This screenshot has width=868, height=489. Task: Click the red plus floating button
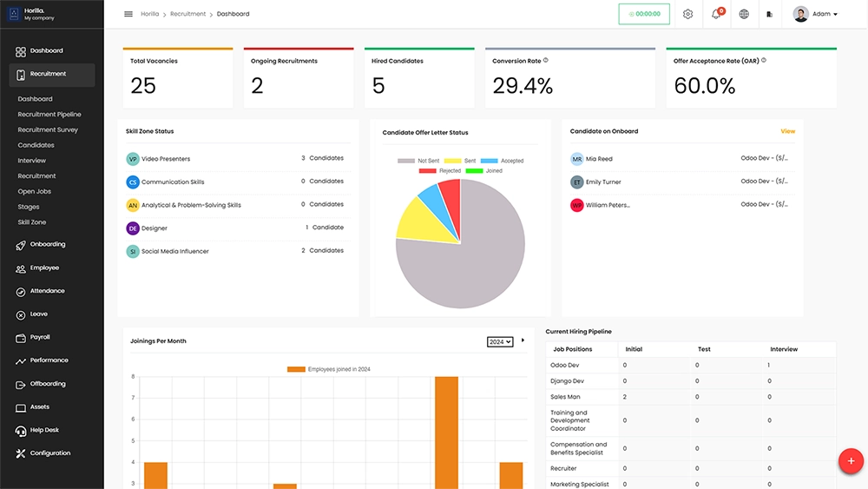[850, 461]
